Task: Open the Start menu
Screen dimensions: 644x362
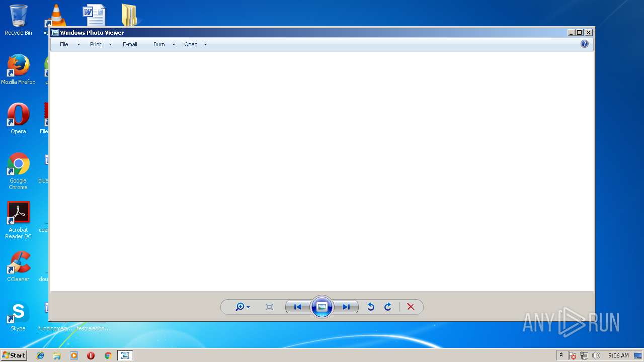Action: 14,355
